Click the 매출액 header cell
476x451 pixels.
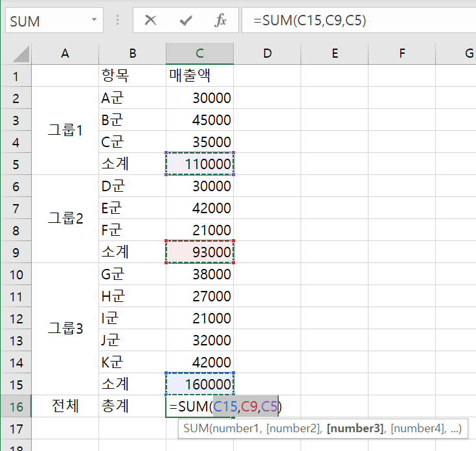[199, 76]
